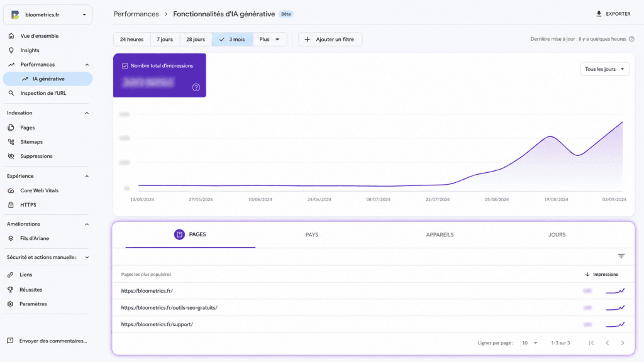Collapse the Expérience section
This screenshot has width=644, height=362.
(87, 176)
